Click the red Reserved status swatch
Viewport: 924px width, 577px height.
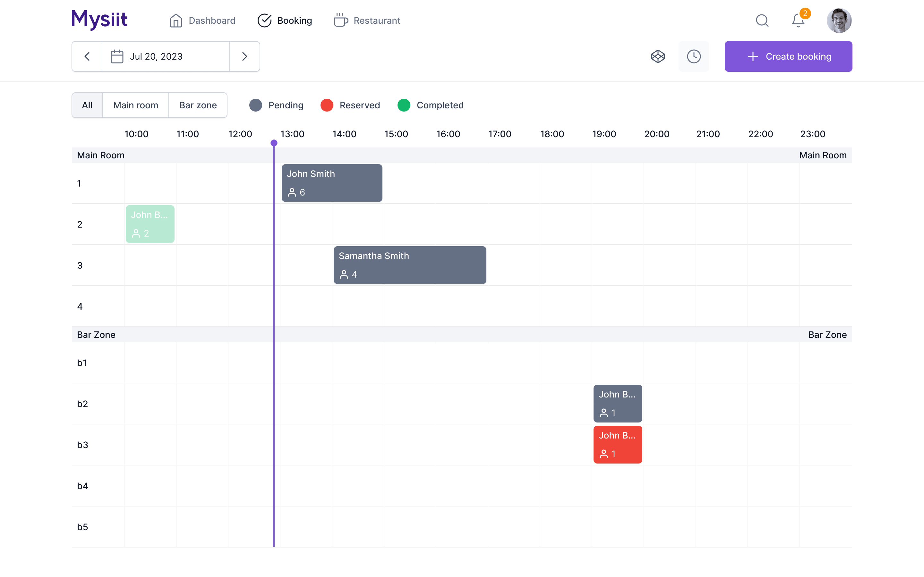pos(327,105)
